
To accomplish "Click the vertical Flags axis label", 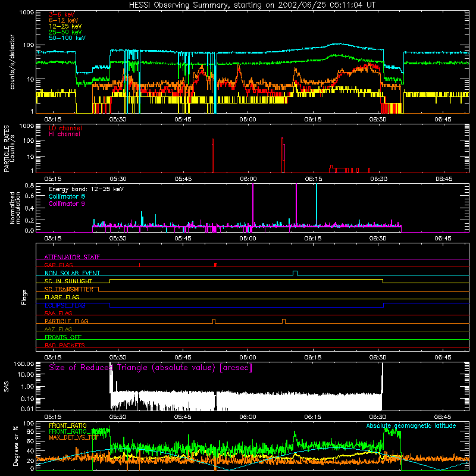I will pyautogui.click(x=24, y=297).
